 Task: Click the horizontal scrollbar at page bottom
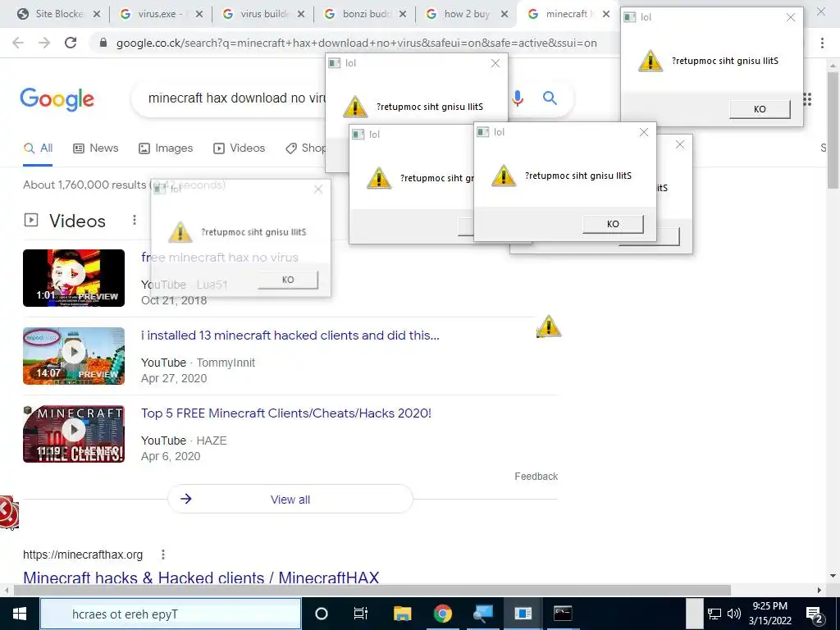372,590
